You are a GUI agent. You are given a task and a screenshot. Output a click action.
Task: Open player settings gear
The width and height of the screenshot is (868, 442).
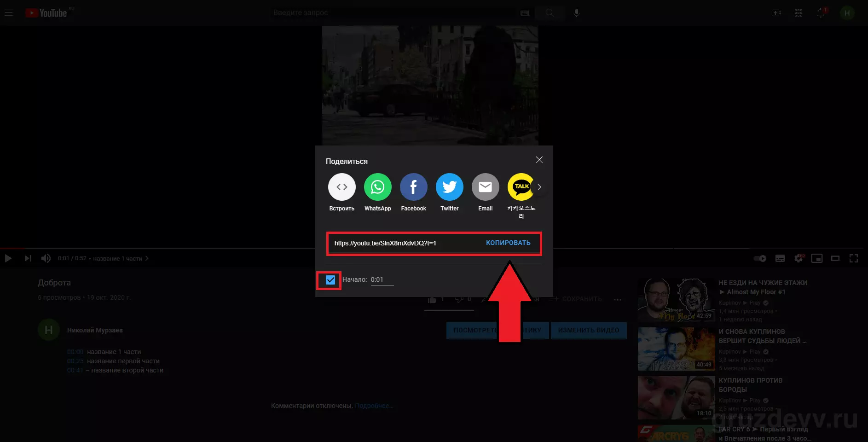tap(799, 258)
